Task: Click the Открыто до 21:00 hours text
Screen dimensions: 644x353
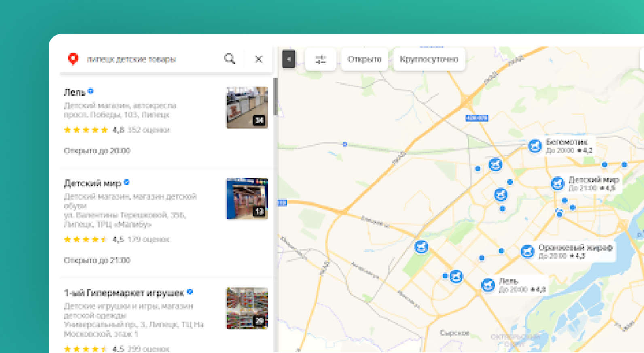Action: [97, 260]
